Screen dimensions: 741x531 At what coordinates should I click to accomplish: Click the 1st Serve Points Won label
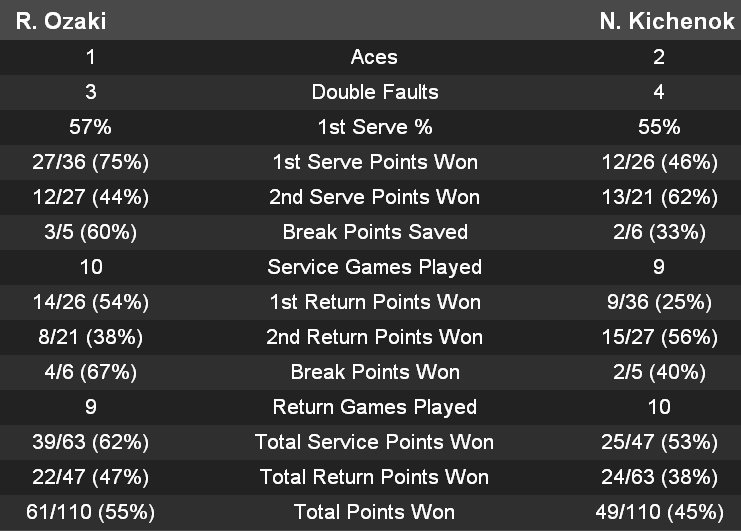coord(374,162)
